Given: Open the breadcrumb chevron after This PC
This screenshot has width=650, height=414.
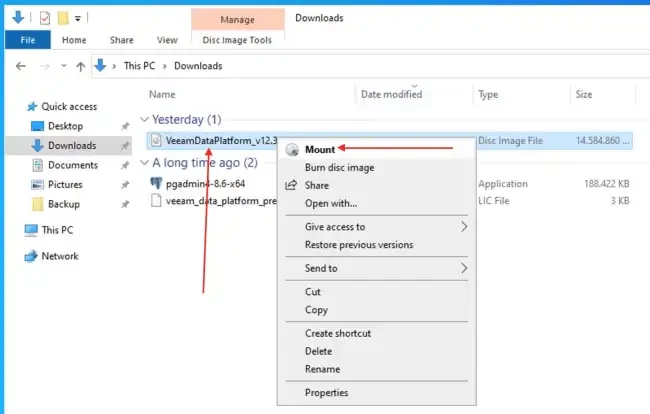Looking at the screenshot, I should pyautogui.click(x=165, y=66).
